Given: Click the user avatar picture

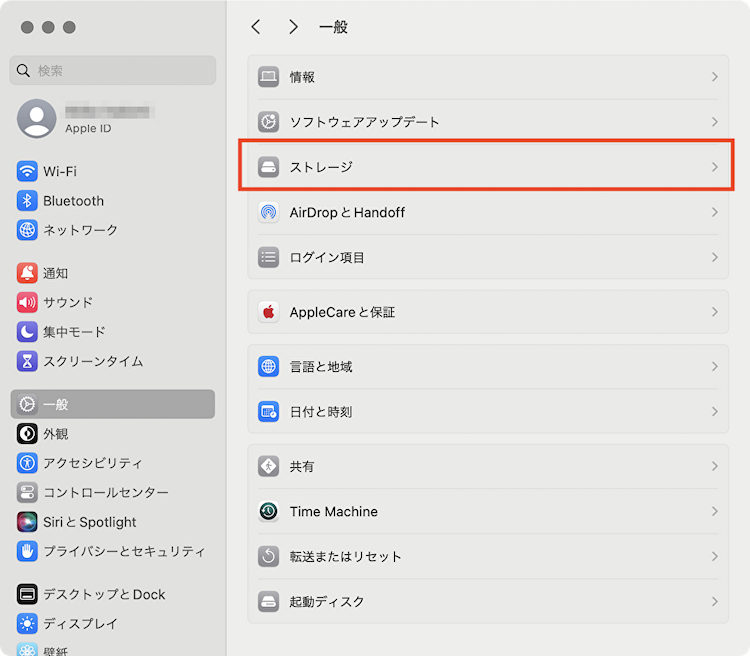Looking at the screenshot, I should 37,119.
